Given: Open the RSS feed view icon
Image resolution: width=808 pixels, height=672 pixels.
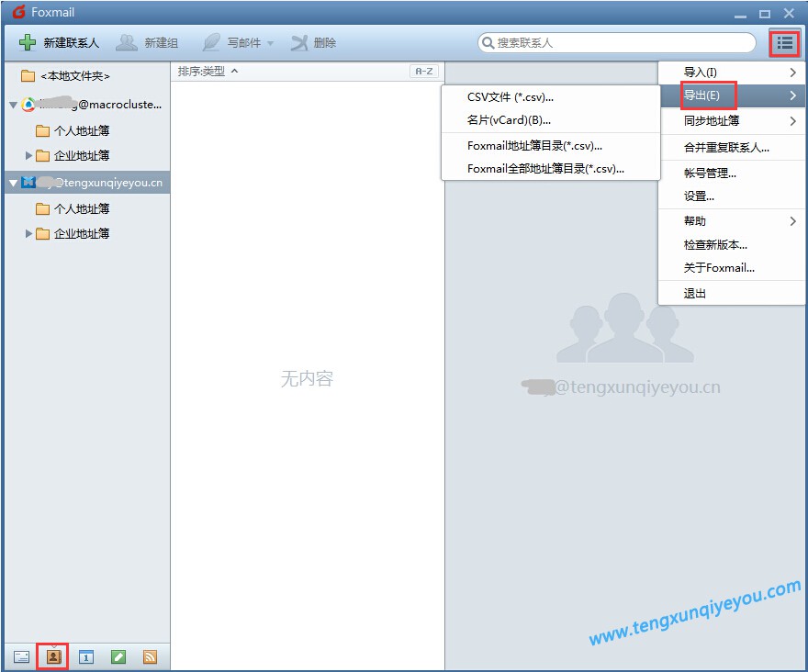Looking at the screenshot, I should [150, 657].
